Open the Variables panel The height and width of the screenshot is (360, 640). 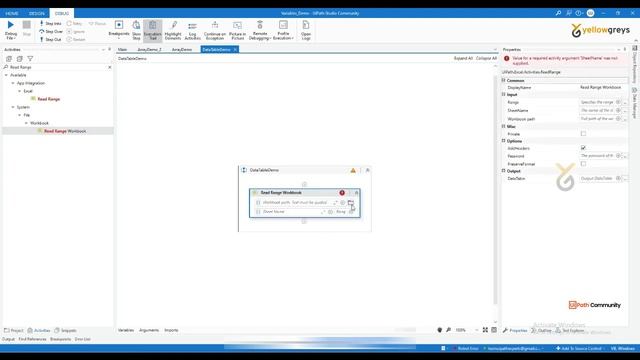[x=126, y=330]
